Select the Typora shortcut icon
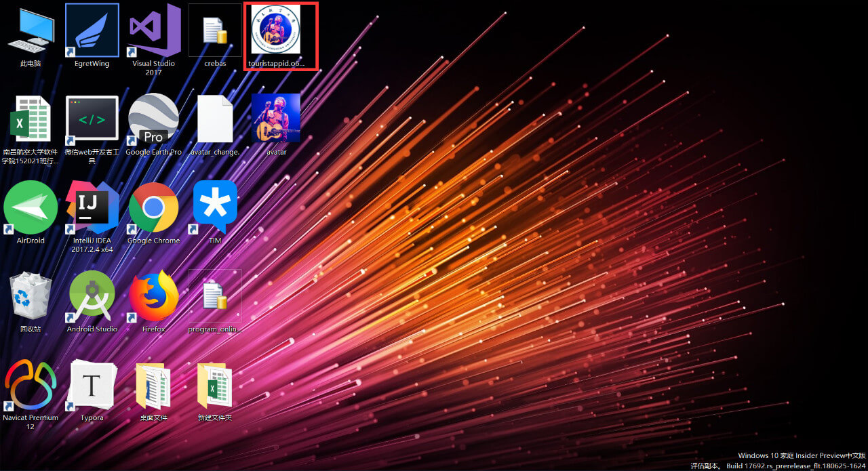 click(92, 384)
